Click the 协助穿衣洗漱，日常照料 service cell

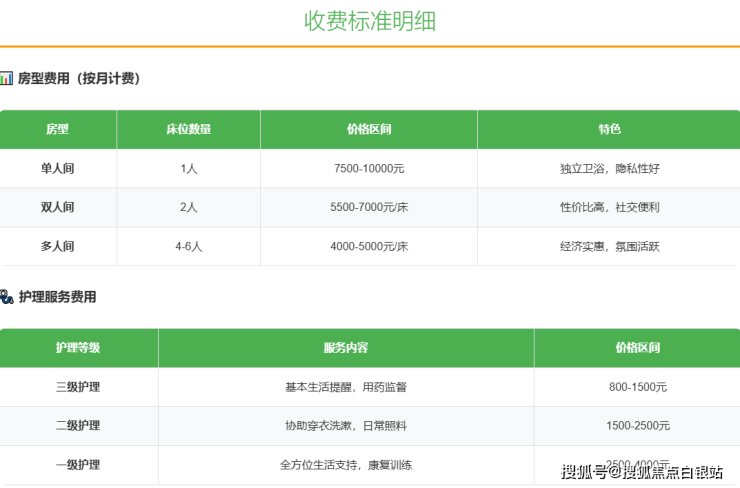pos(346,426)
